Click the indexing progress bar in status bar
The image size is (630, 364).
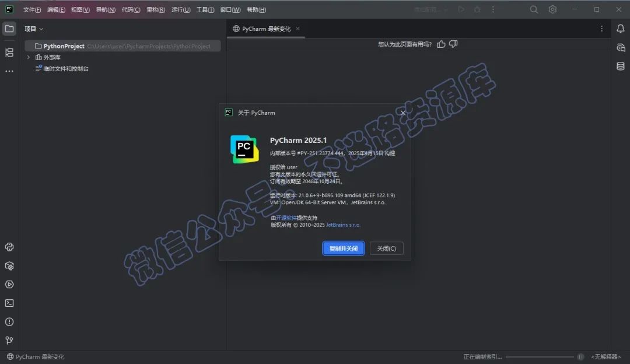coord(540,357)
